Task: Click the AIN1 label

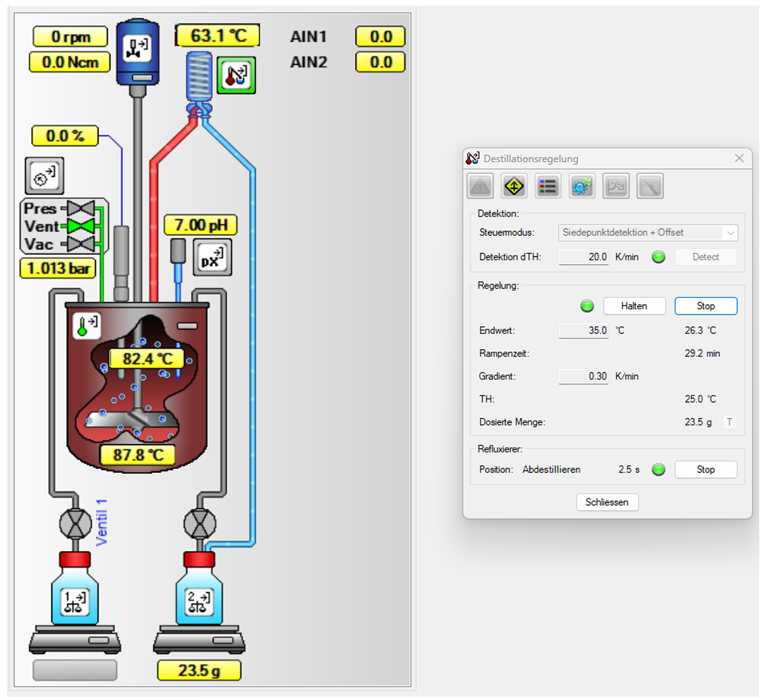Action: coord(309,37)
